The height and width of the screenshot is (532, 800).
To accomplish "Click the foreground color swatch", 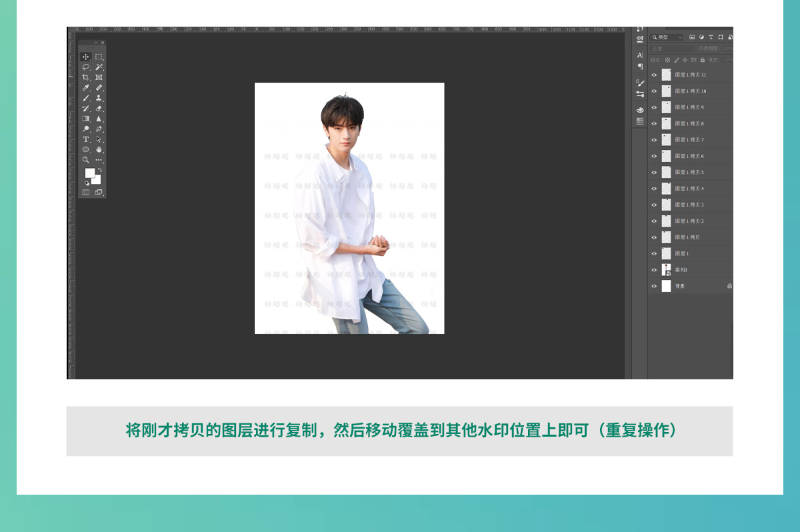I will pyautogui.click(x=89, y=173).
